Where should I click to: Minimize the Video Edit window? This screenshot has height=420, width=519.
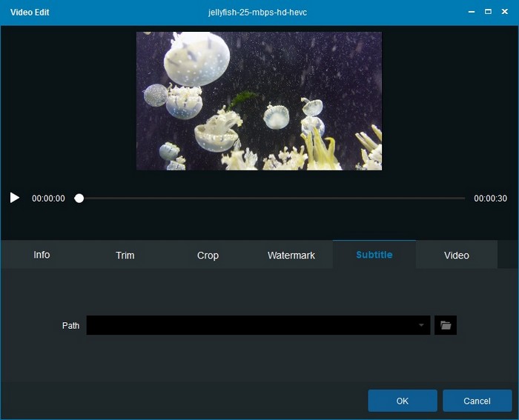coord(470,12)
